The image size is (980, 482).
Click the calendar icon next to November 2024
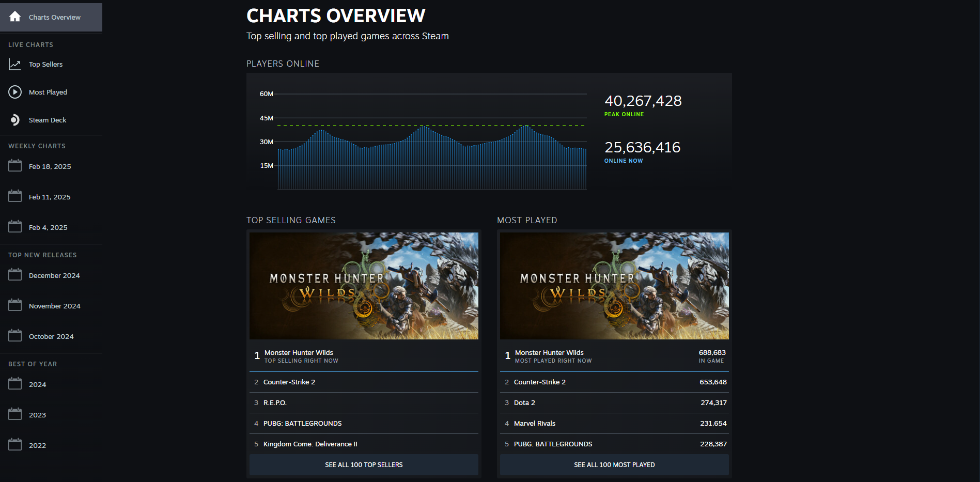click(x=15, y=305)
